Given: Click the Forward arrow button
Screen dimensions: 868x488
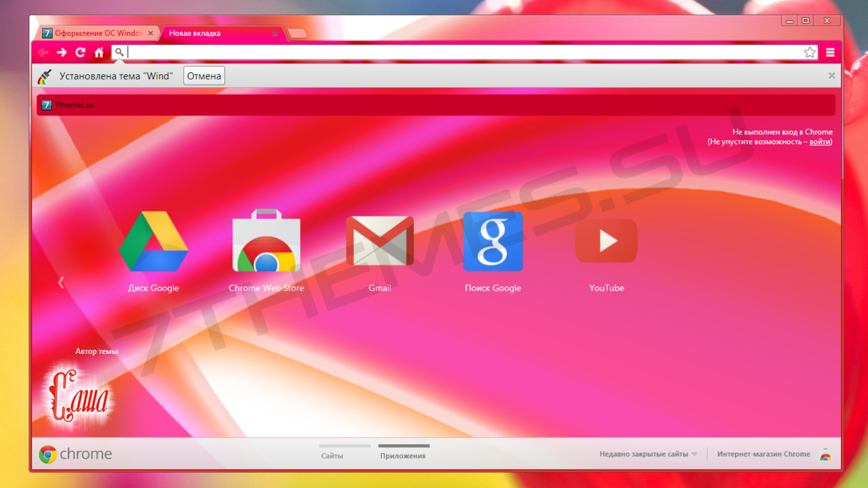Looking at the screenshot, I should (62, 53).
